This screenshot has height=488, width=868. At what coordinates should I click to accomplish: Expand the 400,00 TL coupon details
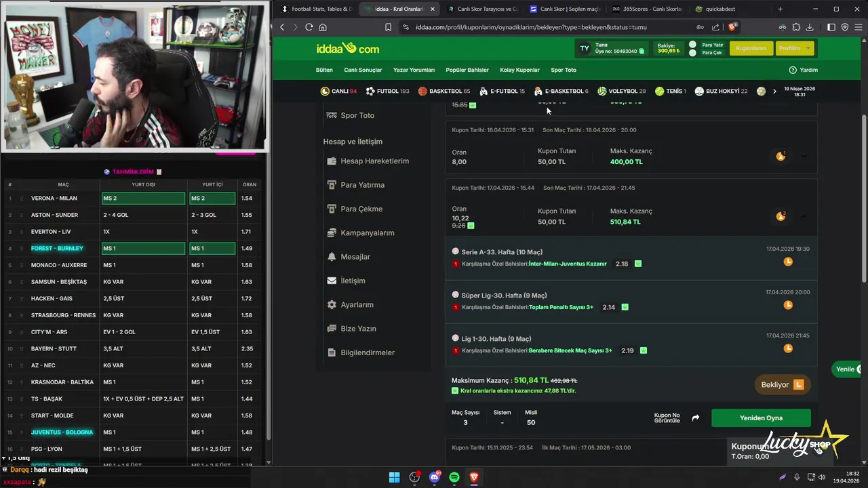click(804, 156)
